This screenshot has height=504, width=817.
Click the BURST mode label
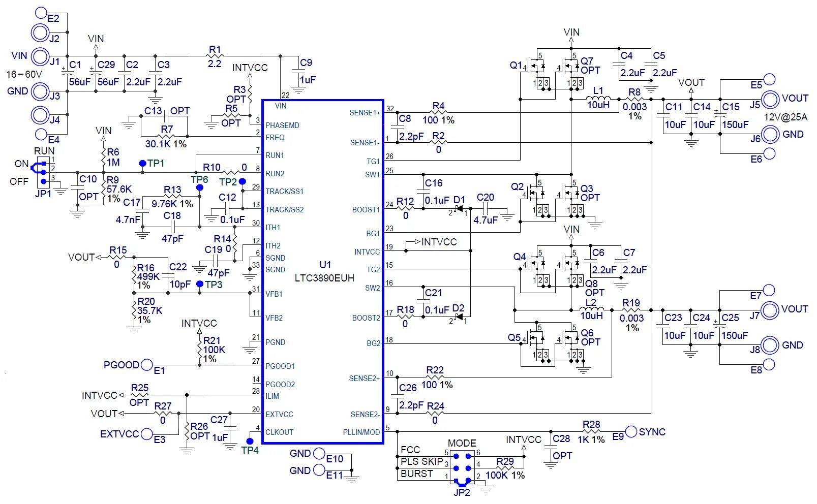[417, 474]
